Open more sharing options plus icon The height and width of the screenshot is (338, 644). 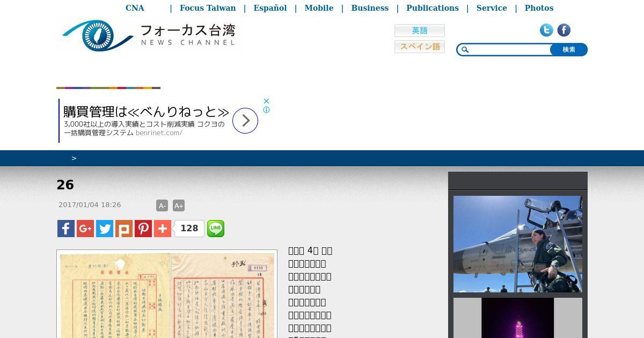tap(163, 229)
